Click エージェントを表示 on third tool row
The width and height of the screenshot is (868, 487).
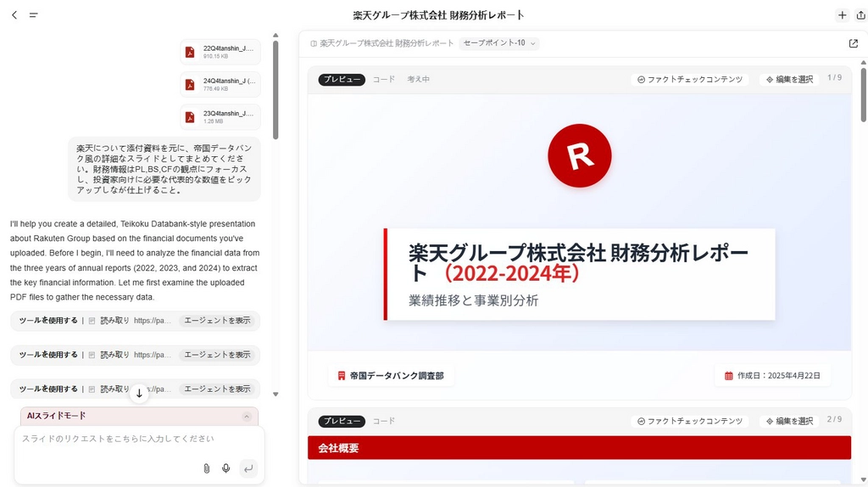[218, 389]
